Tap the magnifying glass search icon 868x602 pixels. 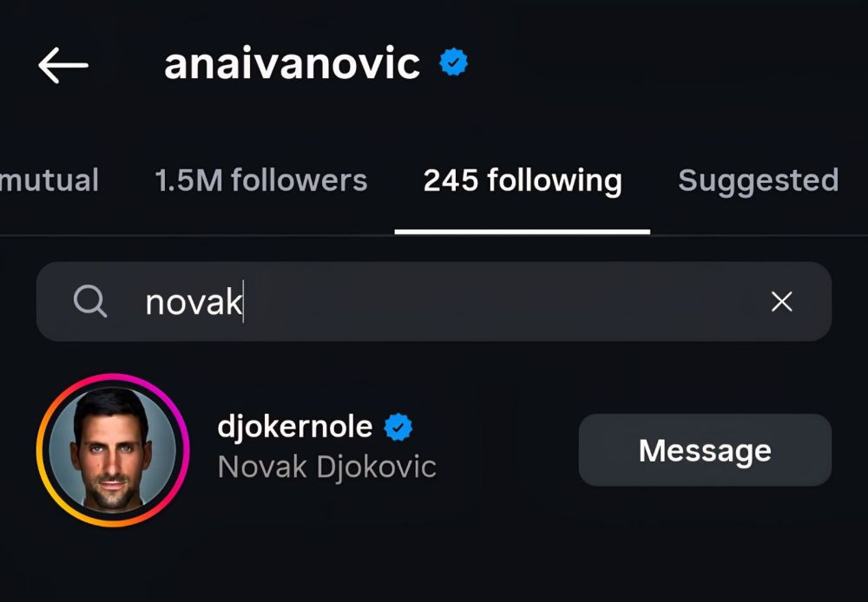tap(89, 302)
